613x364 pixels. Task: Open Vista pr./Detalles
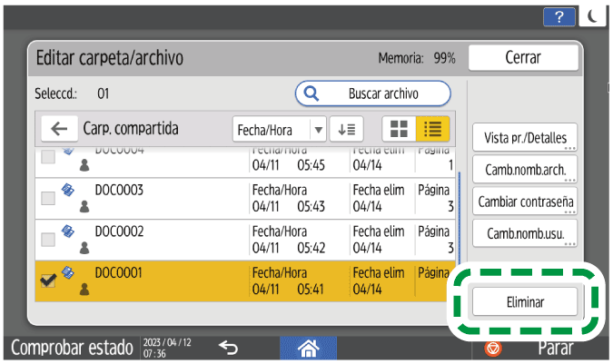click(x=525, y=136)
